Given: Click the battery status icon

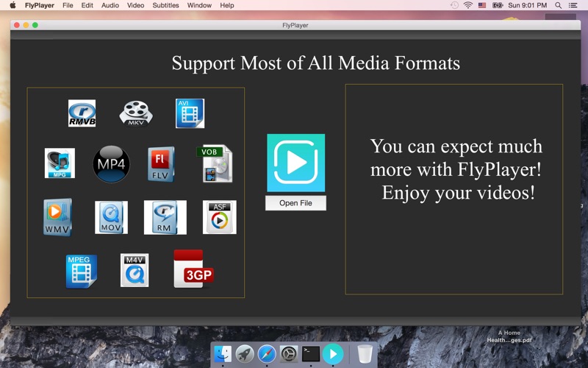Looking at the screenshot, I should point(498,5).
